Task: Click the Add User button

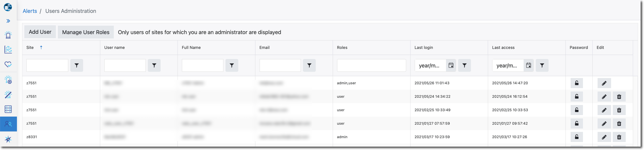Action: (40, 32)
